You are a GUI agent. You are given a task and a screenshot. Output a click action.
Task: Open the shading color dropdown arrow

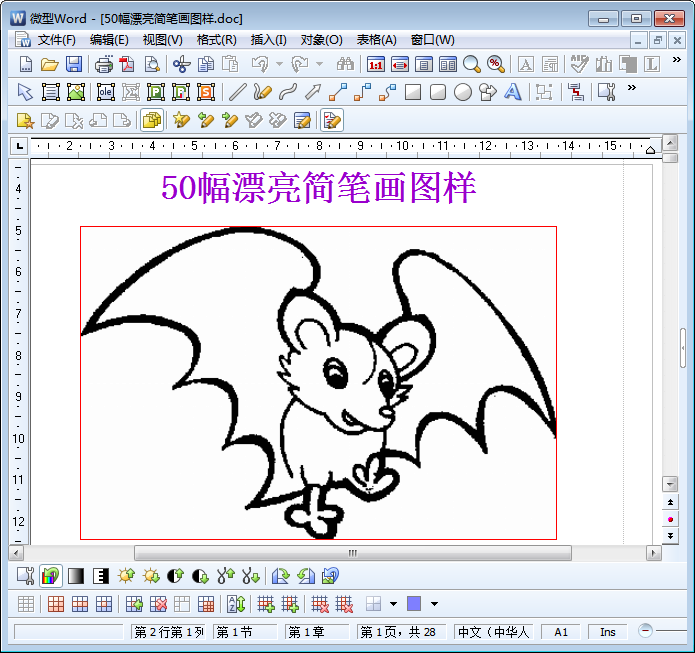click(434, 604)
